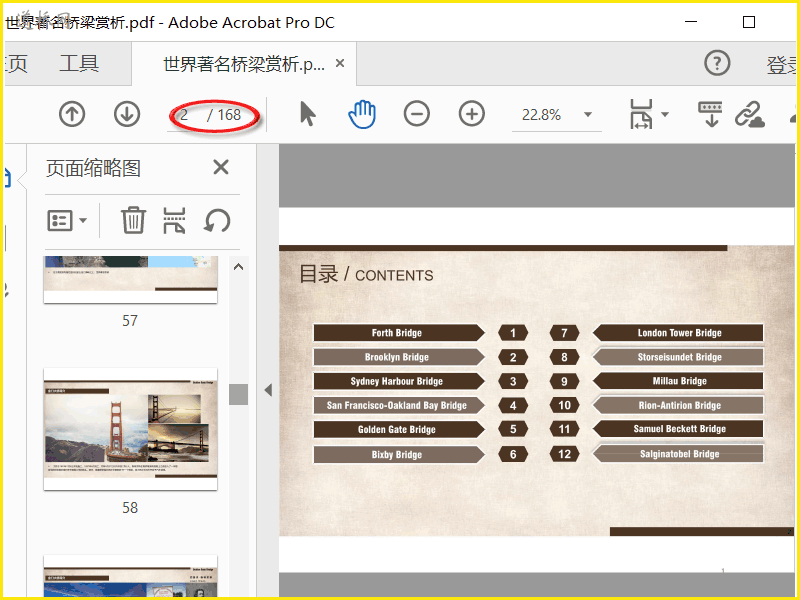Viewport: 800px width, 600px height.
Task: Collapse the navigation pane with triangle
Action: pyautogui.click(x=268, y=390)
